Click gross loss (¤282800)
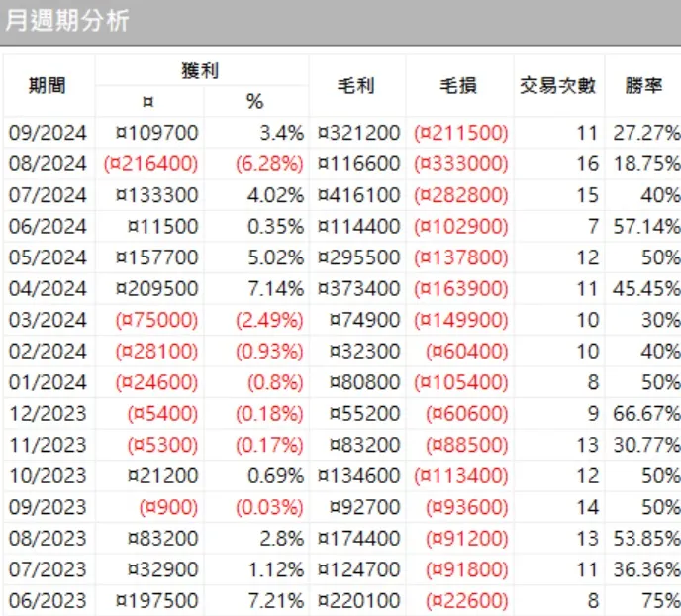Image resolution: width=681 pixels, height=616 pixels. [461, 195]
